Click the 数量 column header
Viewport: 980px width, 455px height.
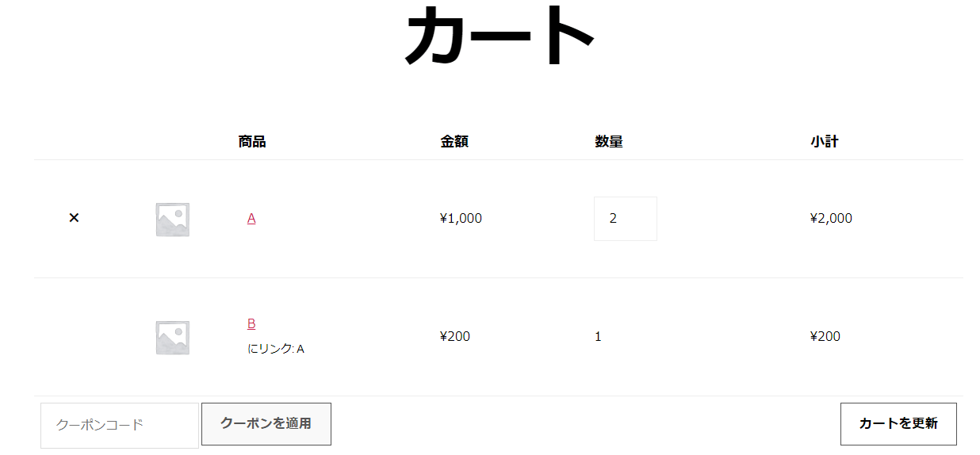point(609,142)
